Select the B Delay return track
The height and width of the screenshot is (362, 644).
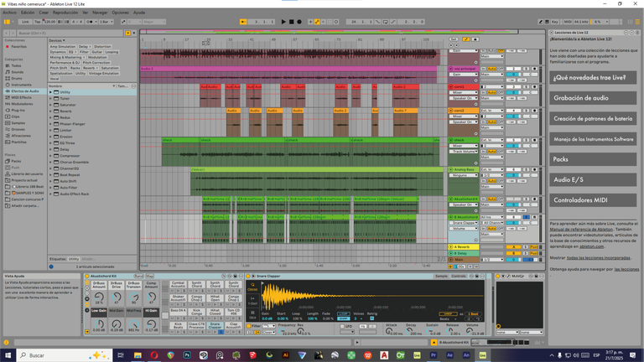point(463,254)
